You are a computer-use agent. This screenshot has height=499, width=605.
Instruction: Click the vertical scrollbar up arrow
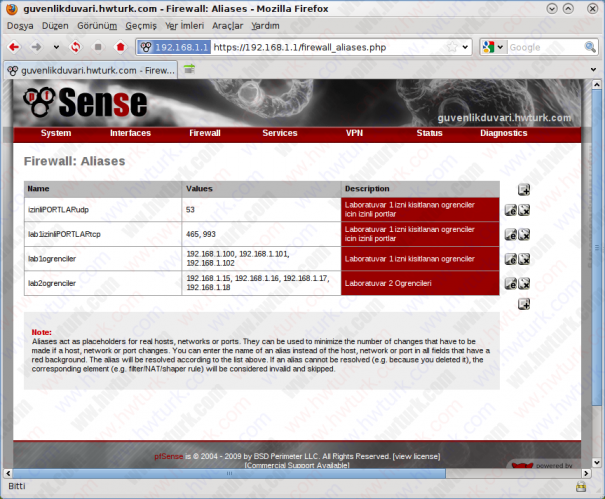[x=597, y=84]
